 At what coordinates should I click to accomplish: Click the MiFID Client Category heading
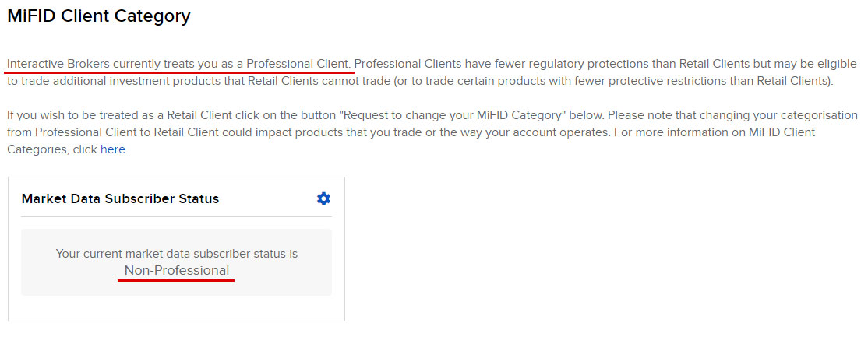tap(98, 16)
